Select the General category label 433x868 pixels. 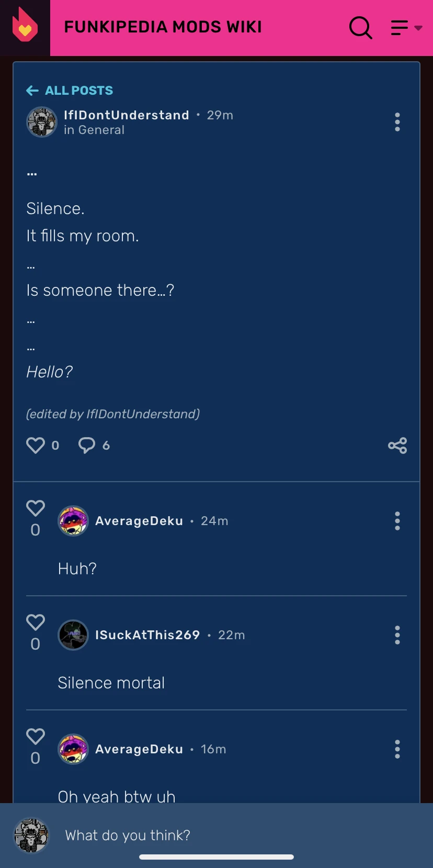[94, 130]
